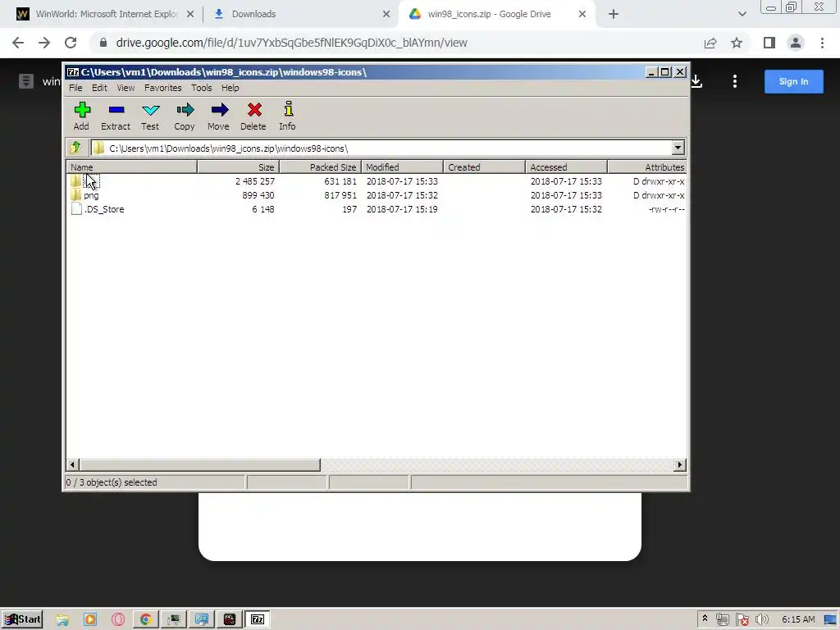Sort by the Created column header

coord(484,167)
